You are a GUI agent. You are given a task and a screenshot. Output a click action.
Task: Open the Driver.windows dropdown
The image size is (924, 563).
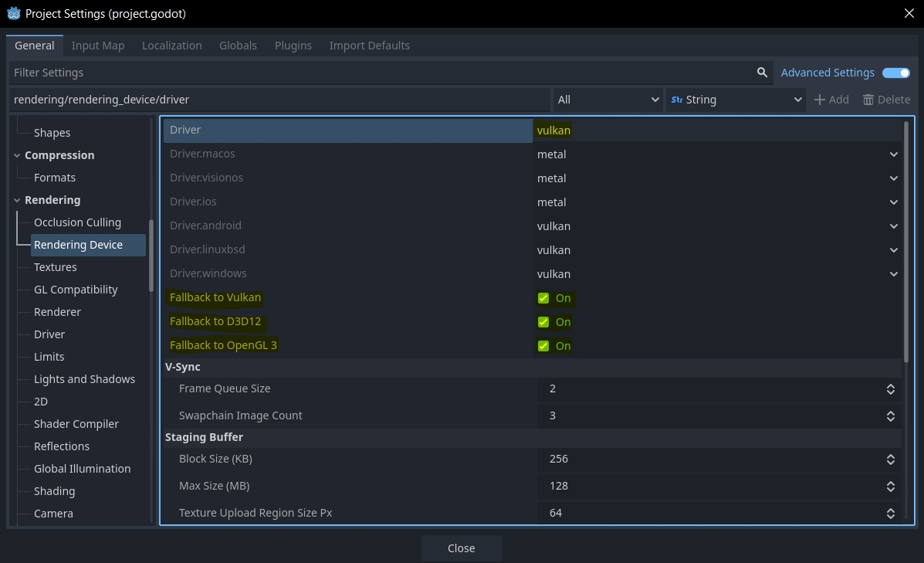tap(893, 274)
